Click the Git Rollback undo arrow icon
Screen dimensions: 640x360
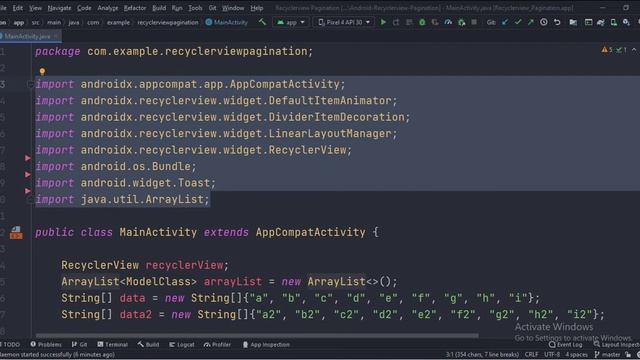[557, 22]
